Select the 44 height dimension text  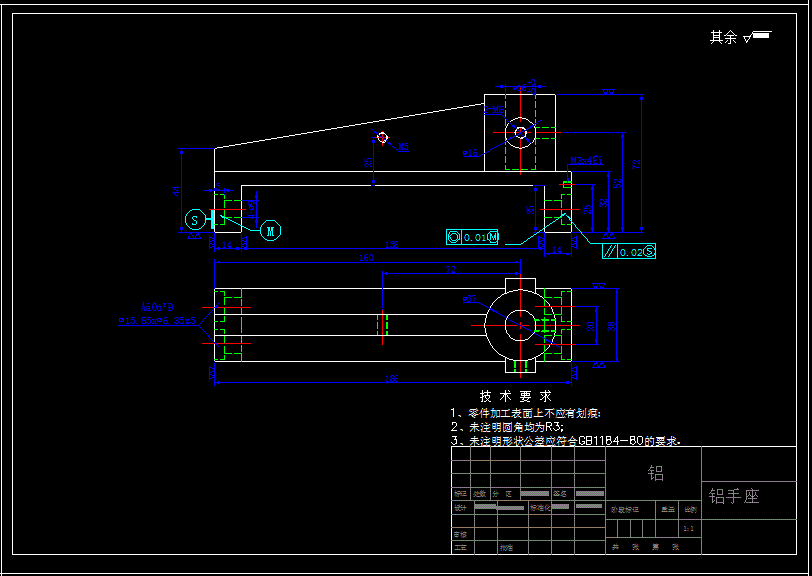[x=177, y=191]
